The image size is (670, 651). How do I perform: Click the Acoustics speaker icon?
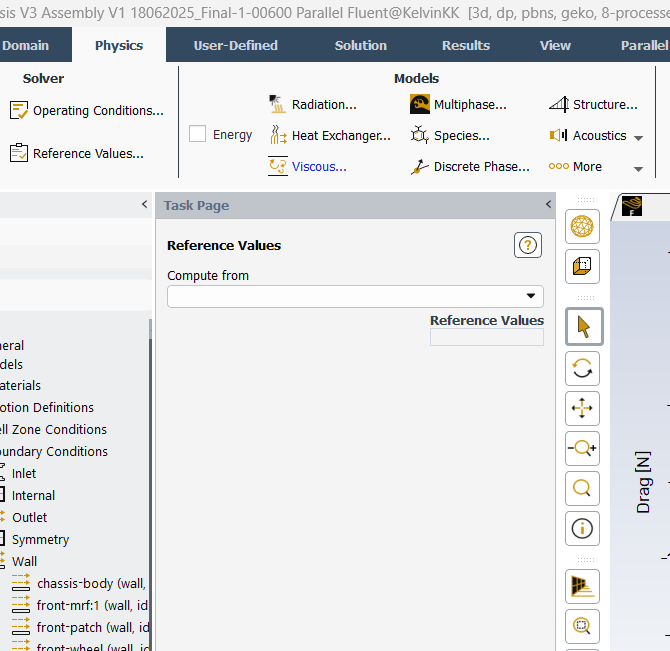(x=558, y=135)
